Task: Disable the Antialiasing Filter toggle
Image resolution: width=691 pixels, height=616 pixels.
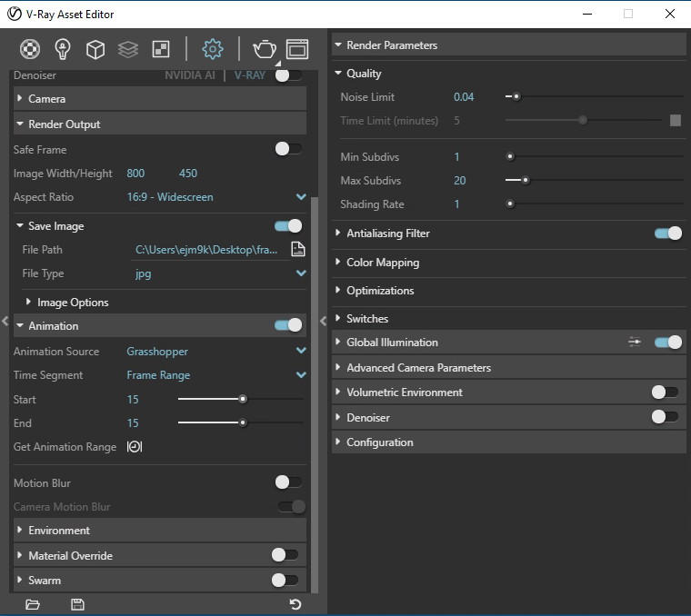Action: 668,233
